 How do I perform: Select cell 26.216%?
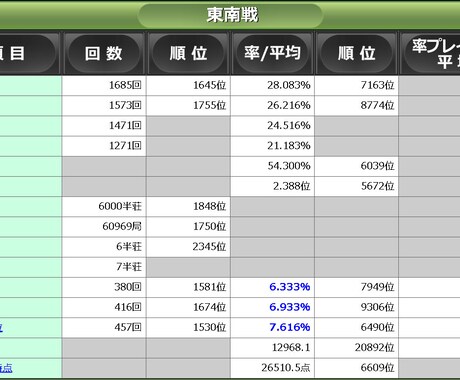pyautogui.click(x=272, y=106)
